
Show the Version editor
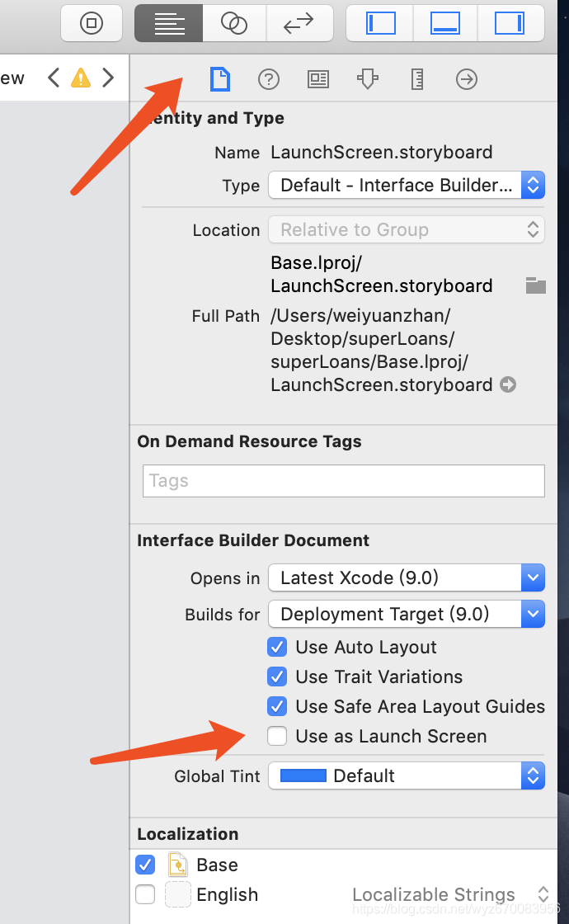299,24
